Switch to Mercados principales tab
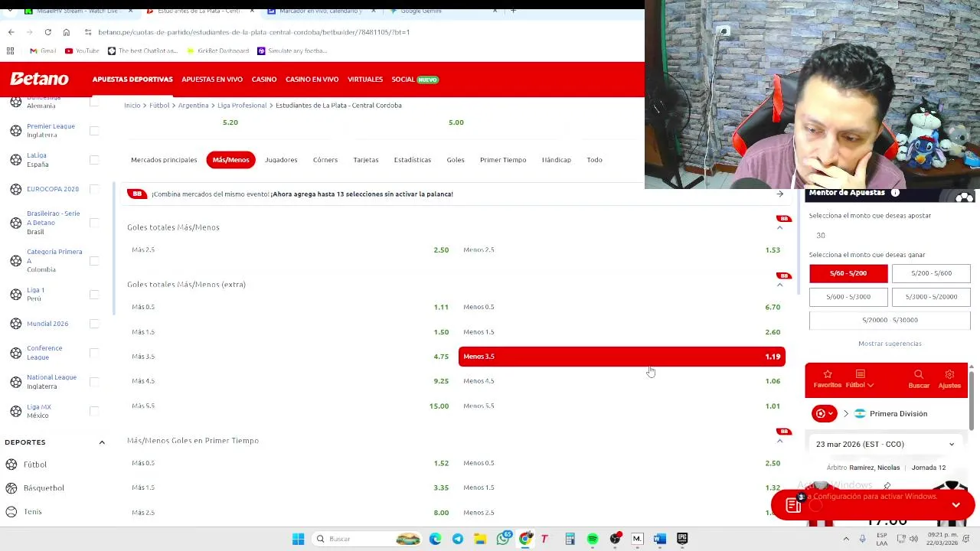 pos(164,160)
